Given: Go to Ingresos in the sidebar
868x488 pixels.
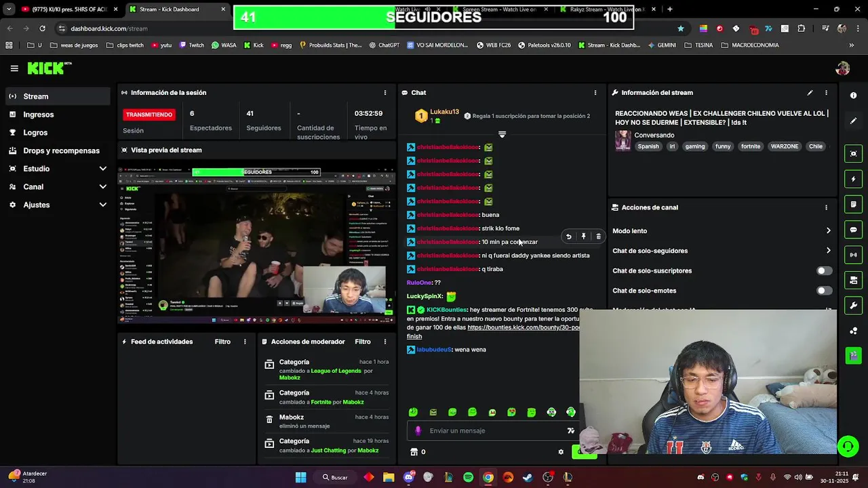Looking at the screenshot, I should point(58,115).
